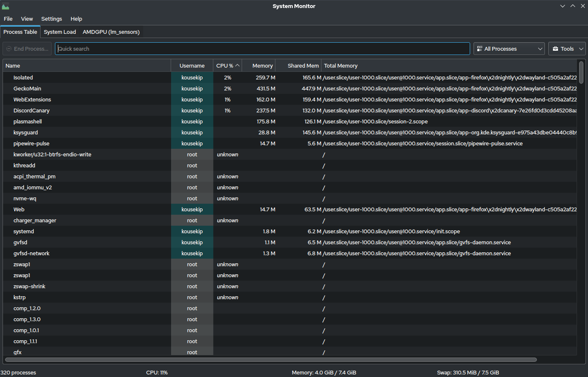Image resolution: width=588 pixels, height=377 pixels.
Task: Click the End Process button
Action: (x=27, y=49)
